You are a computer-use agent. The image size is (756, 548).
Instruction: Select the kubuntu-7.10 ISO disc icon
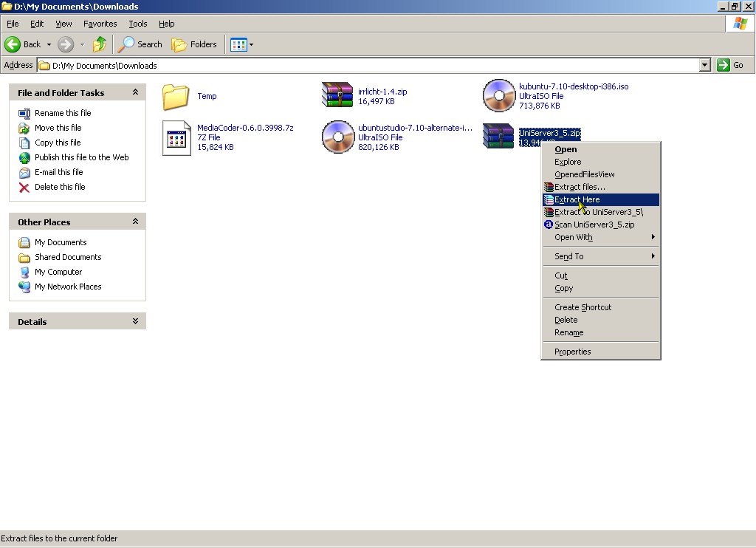click(x=498, y=95)
